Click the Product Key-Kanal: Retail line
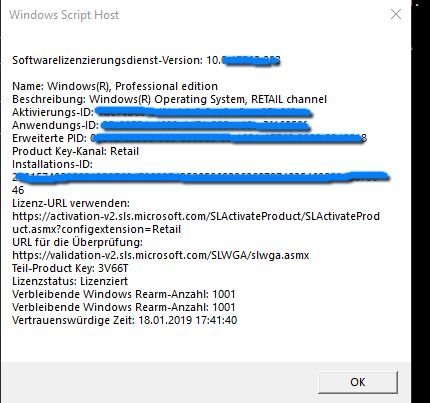Image resolution: width=430 pixels, height=403 pixels. 75,151
